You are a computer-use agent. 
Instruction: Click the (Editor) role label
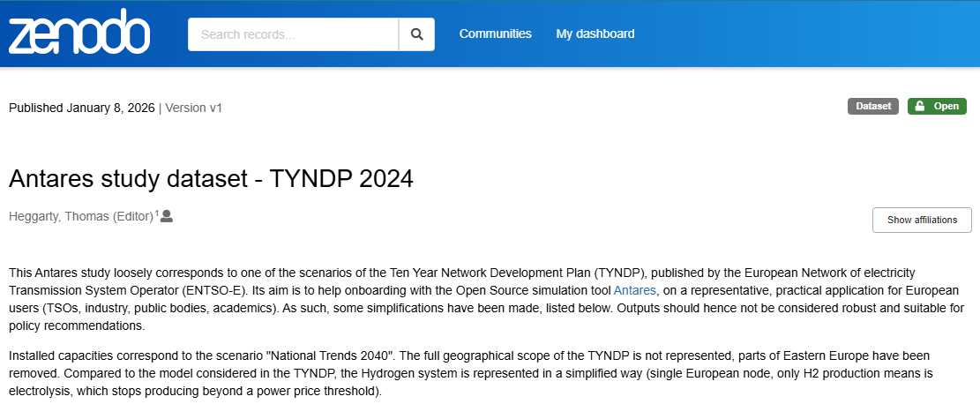tap(132, 217)
